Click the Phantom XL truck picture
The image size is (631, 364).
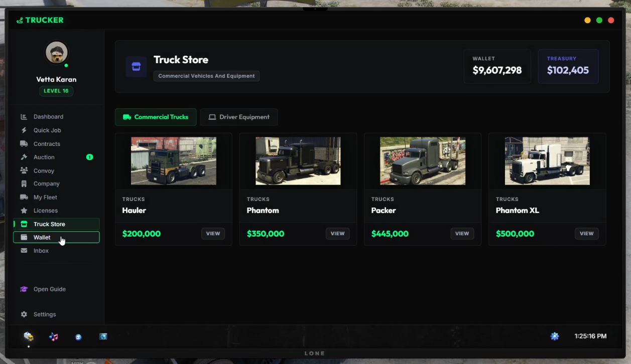point(547,161)
